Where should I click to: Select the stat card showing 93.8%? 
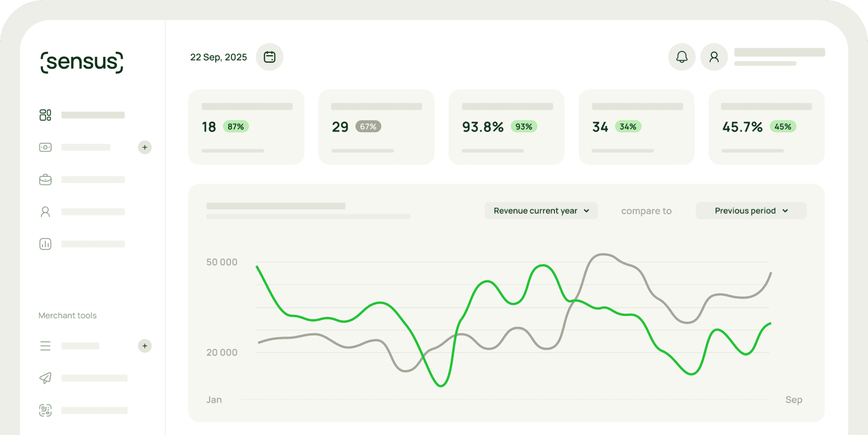(x=506, y=127)
